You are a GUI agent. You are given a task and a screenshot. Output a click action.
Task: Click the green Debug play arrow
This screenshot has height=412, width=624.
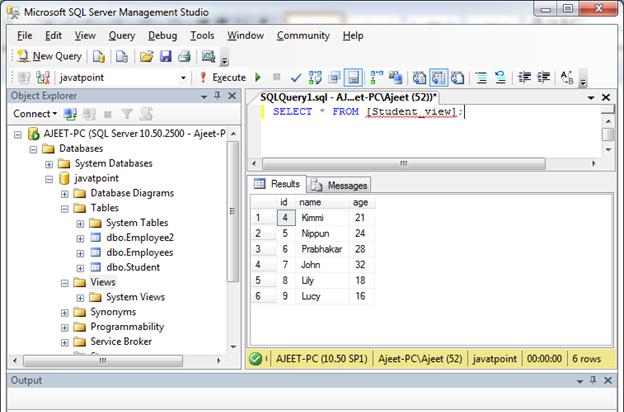(258, 77)
